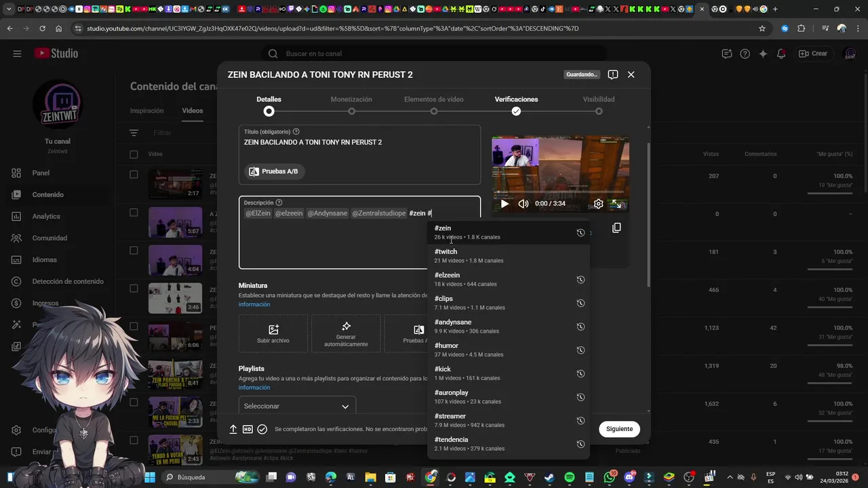The width and height of the screenshot is (868, 488).
Task: Open the 3:46 video thumbnail
Action: [175, 298]
